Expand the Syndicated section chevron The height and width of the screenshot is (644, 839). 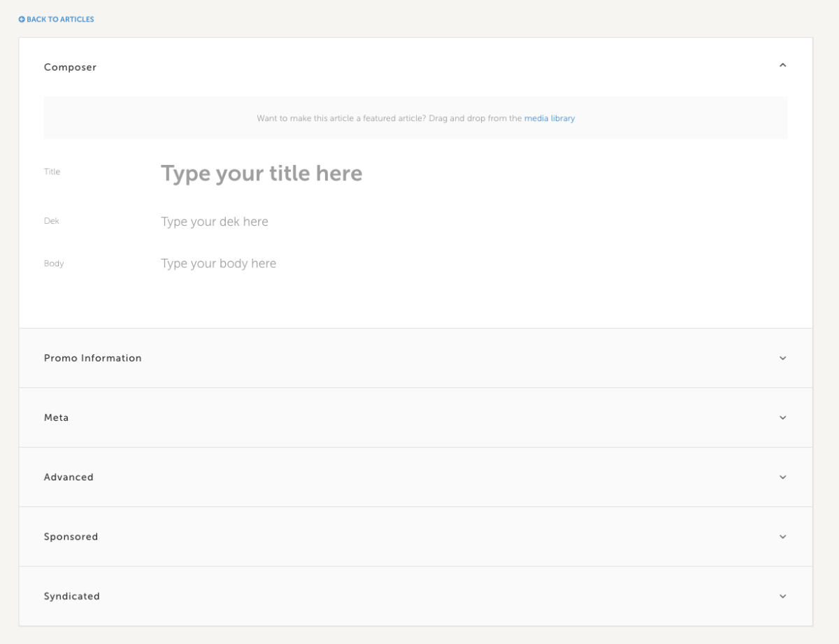[x=782, y=596]
